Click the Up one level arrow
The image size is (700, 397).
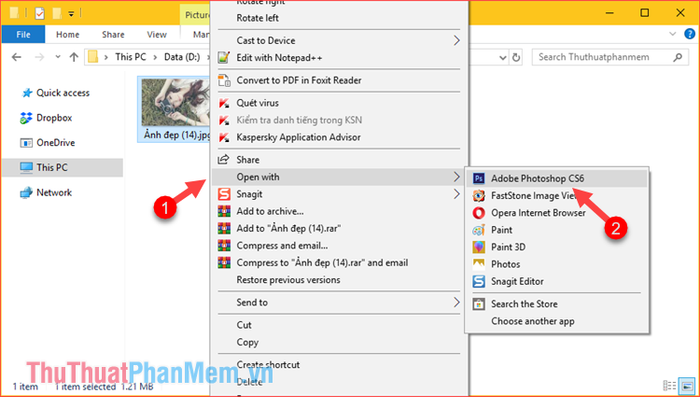pos(74,57)
